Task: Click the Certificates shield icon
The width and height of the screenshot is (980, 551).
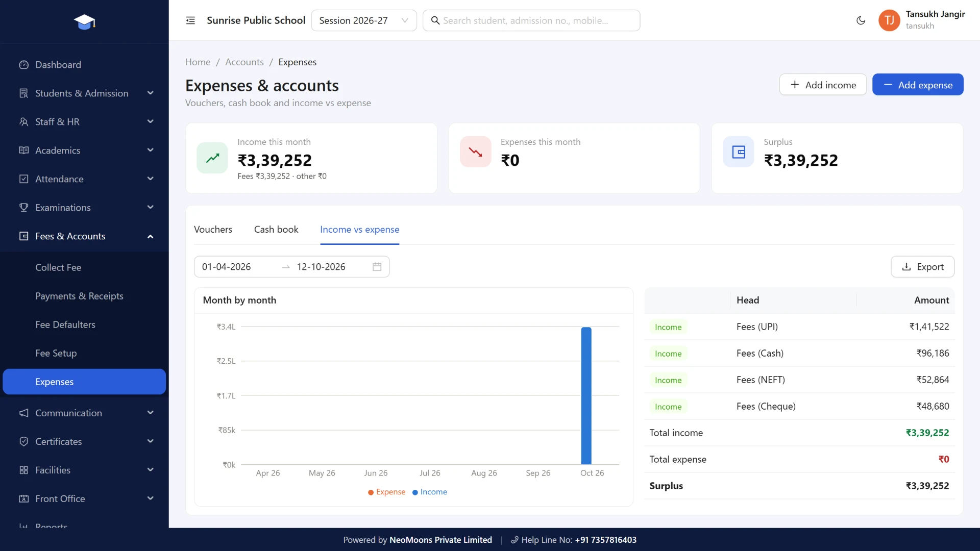Action: 23,441
